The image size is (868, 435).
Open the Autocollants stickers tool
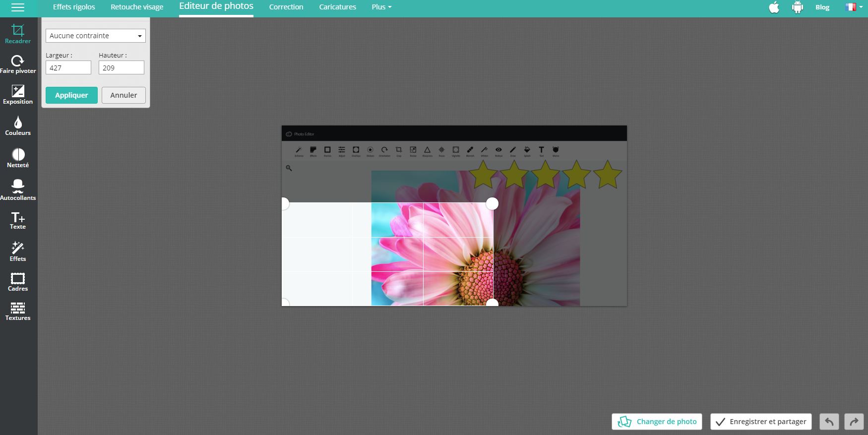(x=18, y=190)
